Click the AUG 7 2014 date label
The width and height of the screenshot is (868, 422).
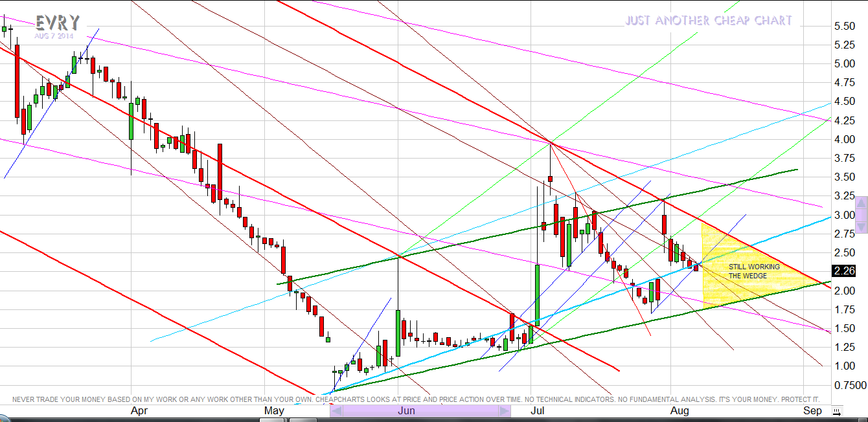pyautogui.click(x=54, y=36)
